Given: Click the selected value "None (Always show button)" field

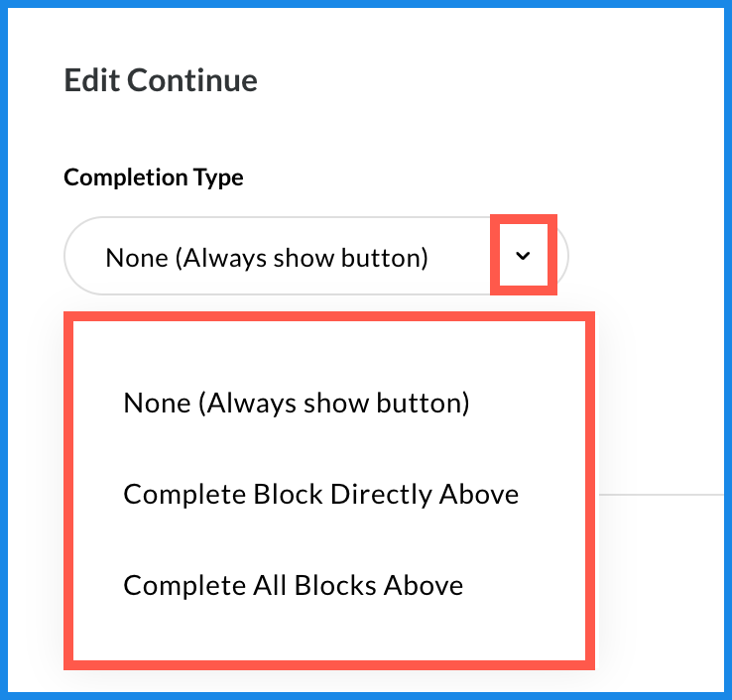Looking at the screenshot, I should tap(267, 258).
